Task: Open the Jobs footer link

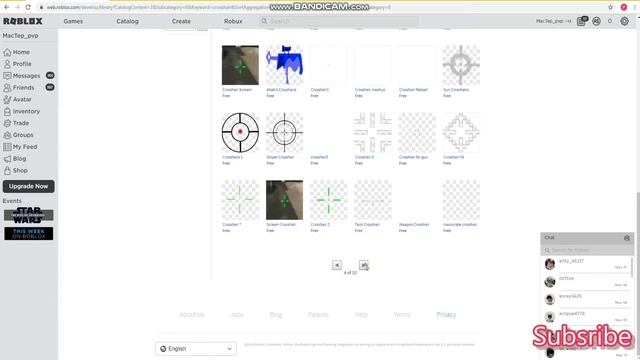Action: 237,315
